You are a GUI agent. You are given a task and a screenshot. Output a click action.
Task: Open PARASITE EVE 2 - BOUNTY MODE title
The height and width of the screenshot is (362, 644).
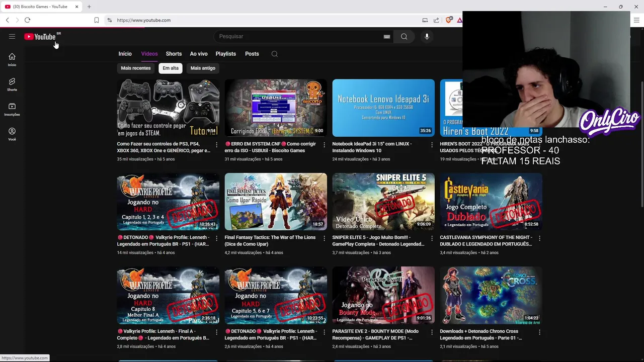pos(375,334)
